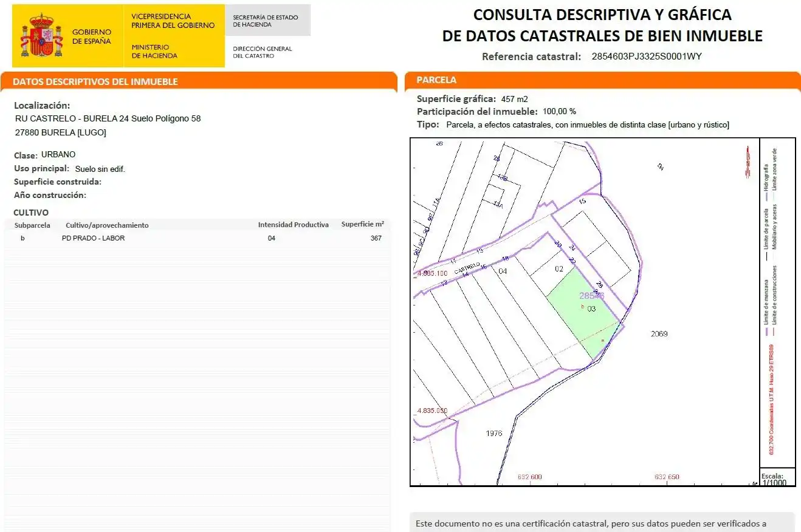Image resolution: width=801 pixels, height=532 pixels.
Task: Click parcel number '15' on the map
Action: click(x=582, y=201)
